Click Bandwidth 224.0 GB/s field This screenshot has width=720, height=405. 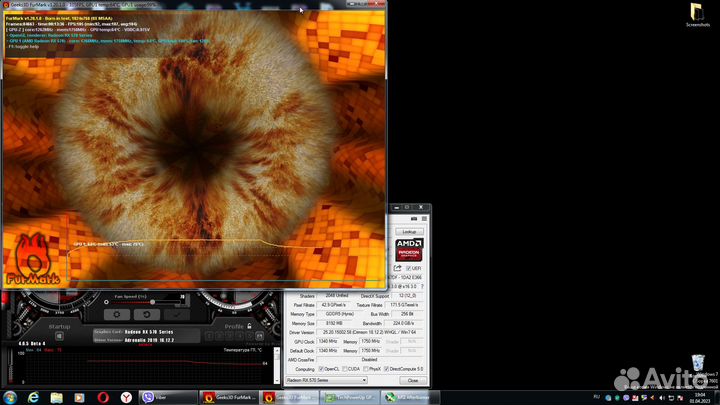404,323
